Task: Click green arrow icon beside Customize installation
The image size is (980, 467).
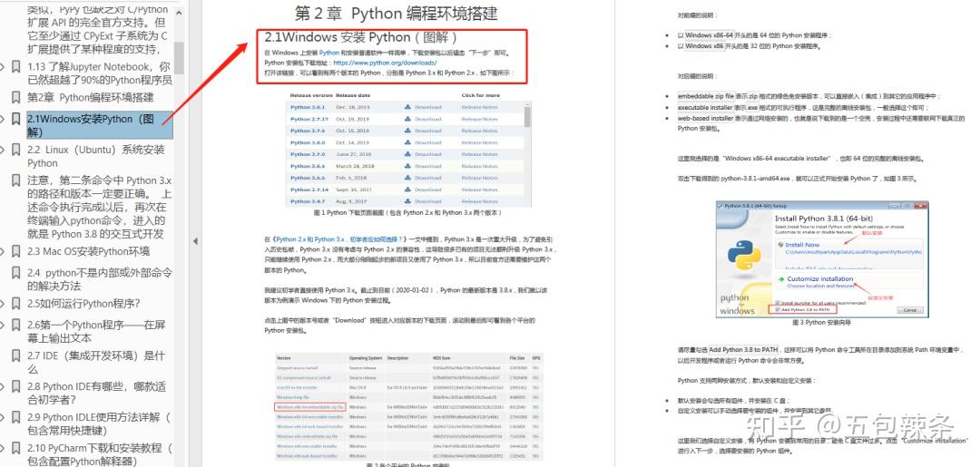Action: [780, 279]
